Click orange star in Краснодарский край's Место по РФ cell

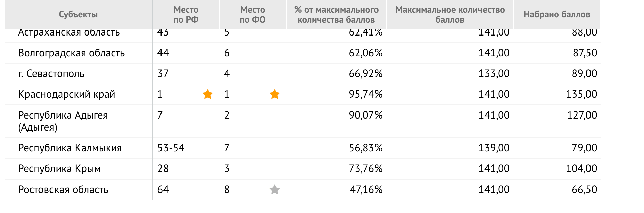coord(208,94)
